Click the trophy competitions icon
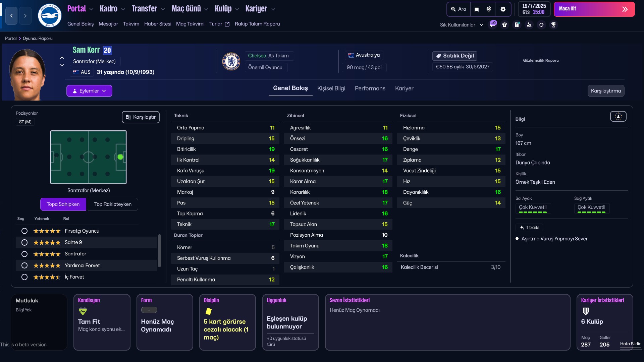The image size is (644, 362). click(554, 24)
